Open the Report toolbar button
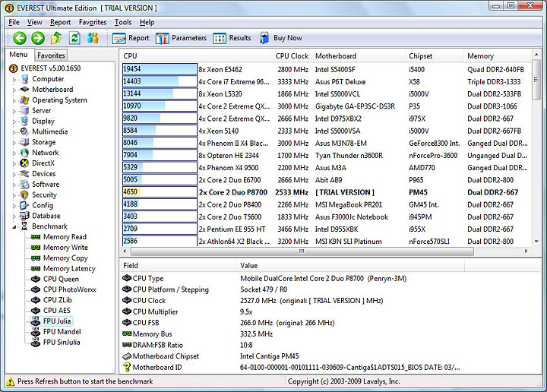 tap(131, 38)
